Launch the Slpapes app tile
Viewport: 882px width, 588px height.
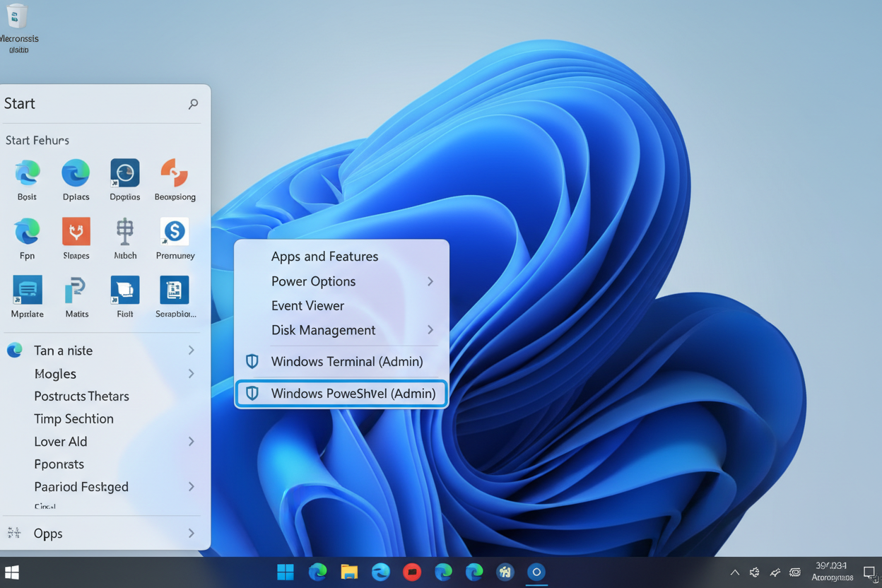pos(76,232)
